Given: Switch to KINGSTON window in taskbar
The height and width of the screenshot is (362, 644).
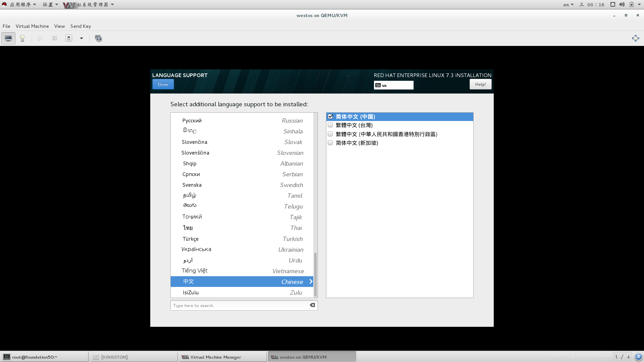Looking at the screenshot, I should coord(133,357).
